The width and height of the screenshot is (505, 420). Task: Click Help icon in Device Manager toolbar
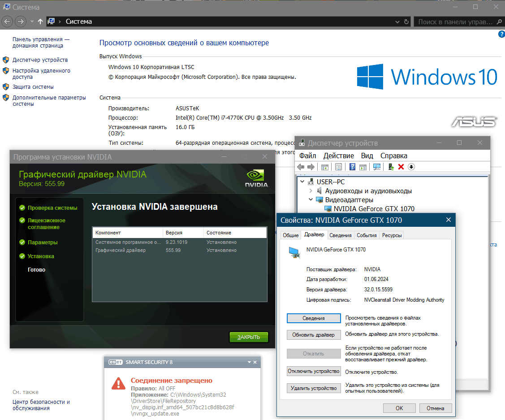coord(352,167)
